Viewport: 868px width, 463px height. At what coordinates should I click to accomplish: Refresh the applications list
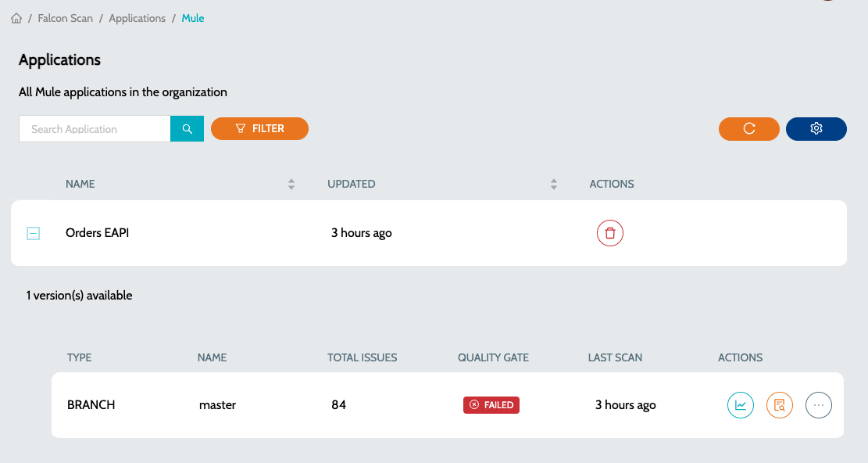pyautogui.click(x=749, y=128)
